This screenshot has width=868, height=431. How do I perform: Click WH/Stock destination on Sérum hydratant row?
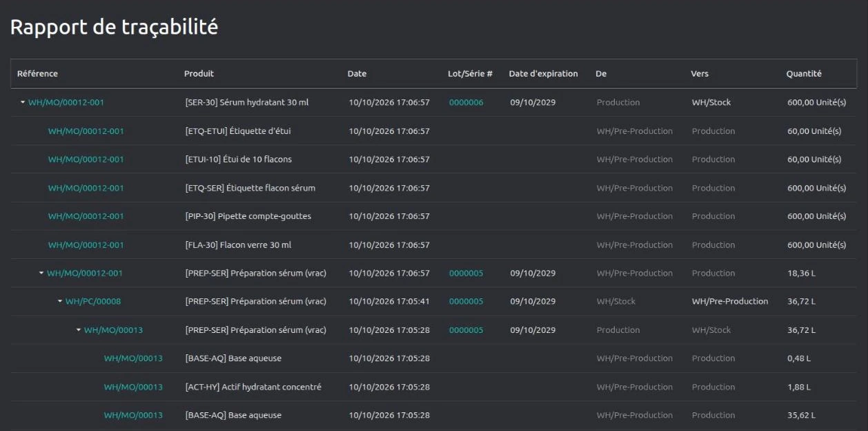click(x=711, y=102)
